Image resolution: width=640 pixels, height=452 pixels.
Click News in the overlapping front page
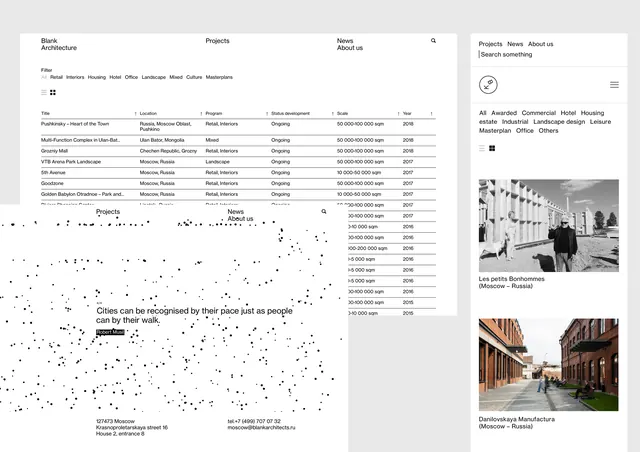pyautogui.click(x=236, y=212)
